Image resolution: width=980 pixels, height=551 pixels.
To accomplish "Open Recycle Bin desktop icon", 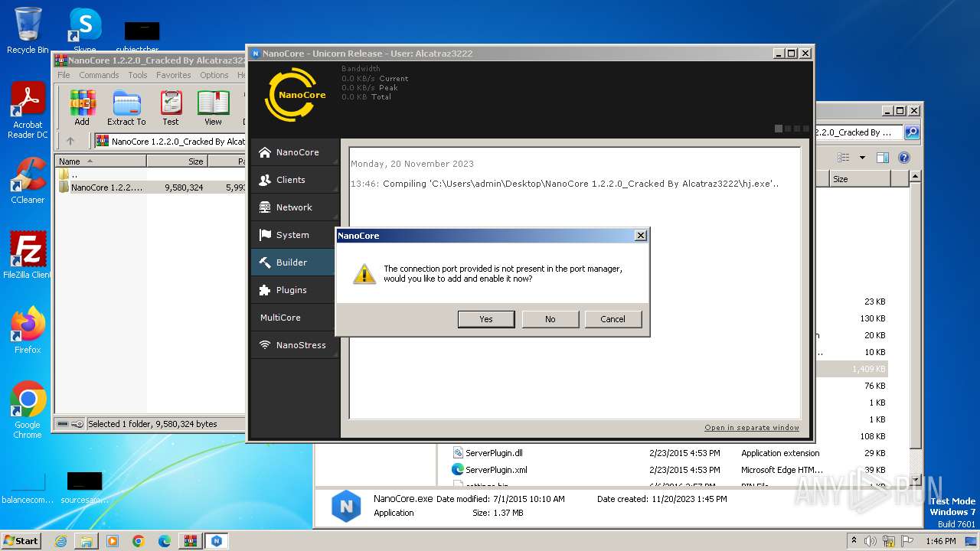I will click(x=28, y=31).
